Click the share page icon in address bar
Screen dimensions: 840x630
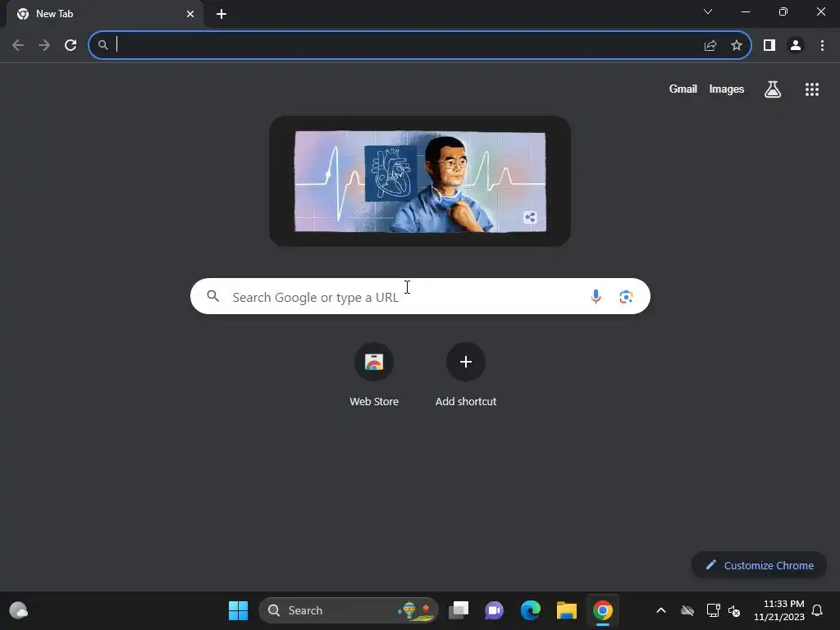(x=710, y=46)
